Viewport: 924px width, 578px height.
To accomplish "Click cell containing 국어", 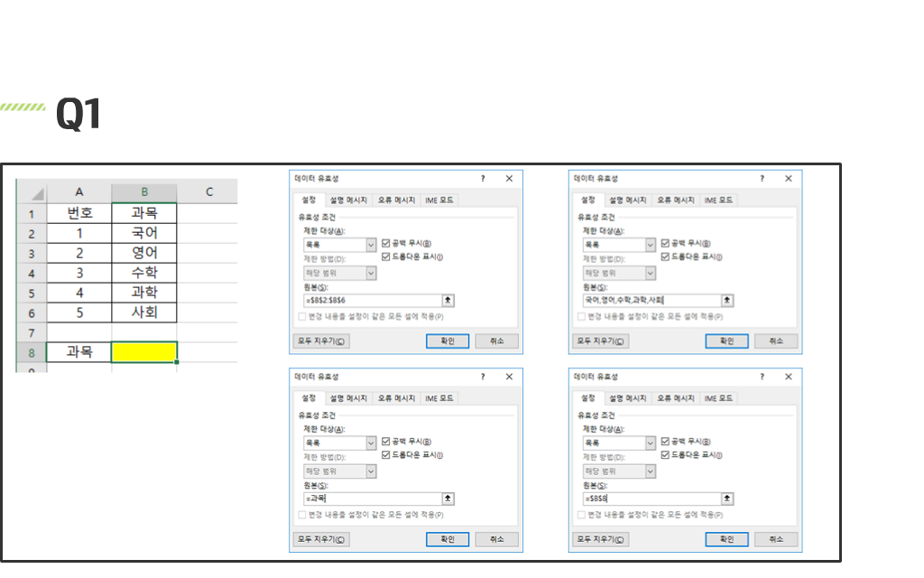I will 144,233.
